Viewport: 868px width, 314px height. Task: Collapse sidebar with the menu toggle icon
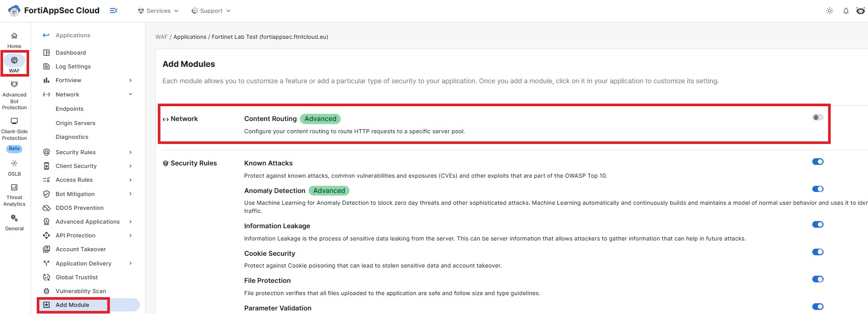pos(113,11)
